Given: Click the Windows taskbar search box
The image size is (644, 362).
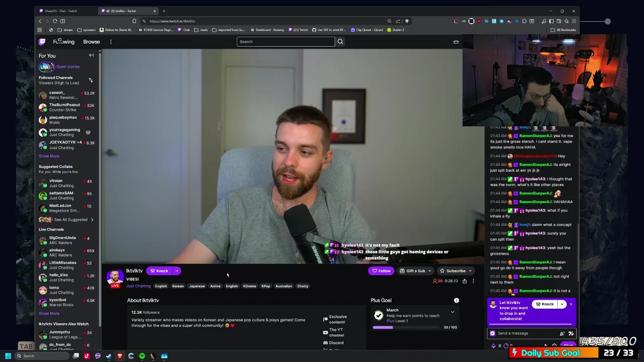Looking at the screenshot, I should (x=43, y=356).
